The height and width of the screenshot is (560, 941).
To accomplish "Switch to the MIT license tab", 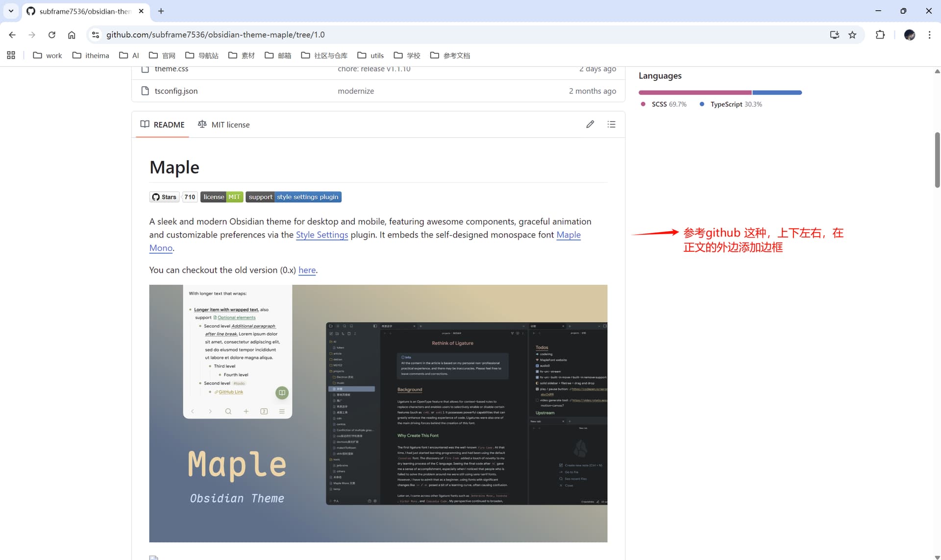I will (x=223, y=124).
